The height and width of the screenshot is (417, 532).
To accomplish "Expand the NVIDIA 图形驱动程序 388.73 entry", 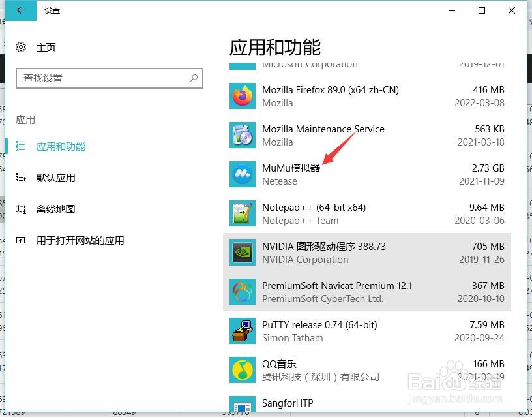I will click(359, 253).
